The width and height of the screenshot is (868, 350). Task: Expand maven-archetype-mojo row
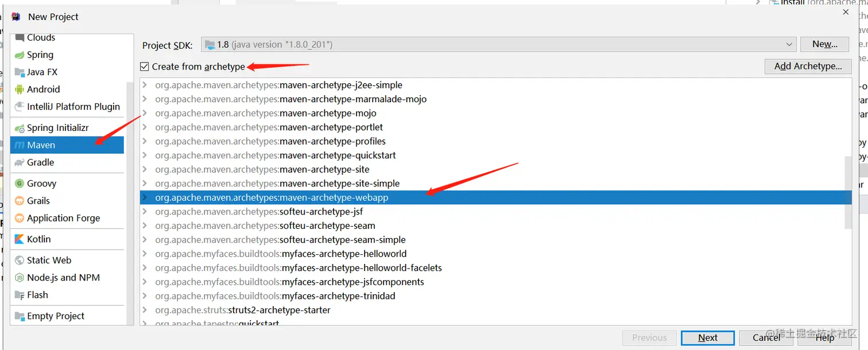click(145, 113)
